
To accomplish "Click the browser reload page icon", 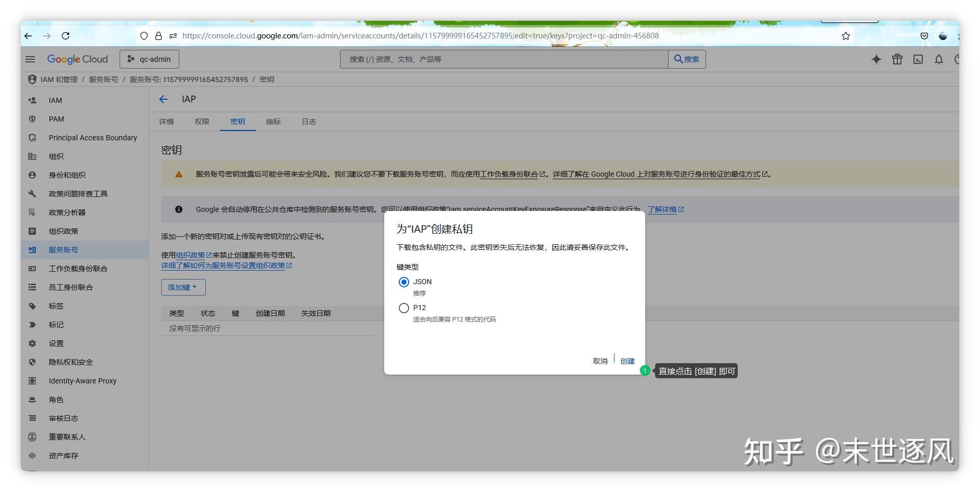I will pyautogui.click(x=66, y=36).
